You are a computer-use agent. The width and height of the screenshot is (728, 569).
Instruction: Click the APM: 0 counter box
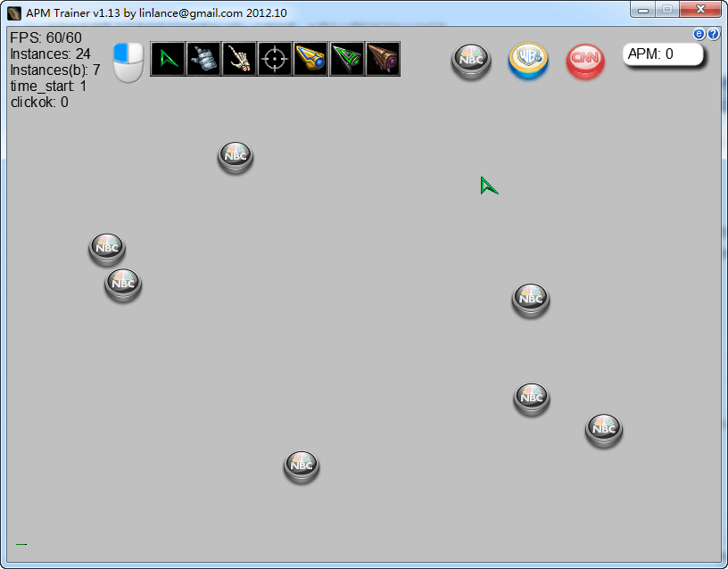tap(663, 54)
